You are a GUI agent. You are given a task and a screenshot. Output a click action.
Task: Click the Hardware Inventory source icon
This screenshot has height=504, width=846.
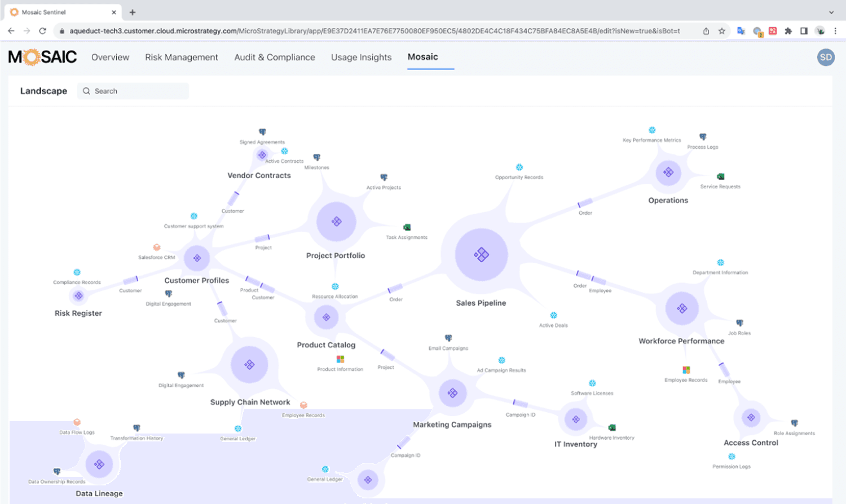612,428
